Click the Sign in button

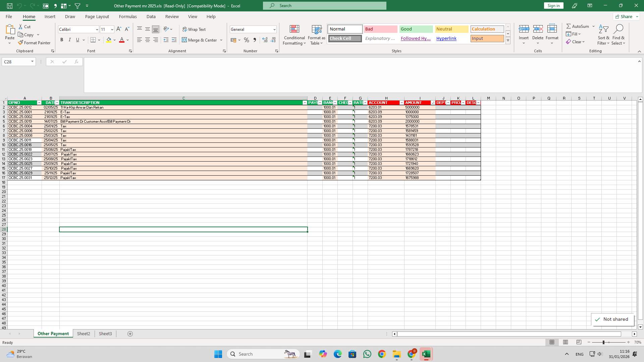(553, 5)
